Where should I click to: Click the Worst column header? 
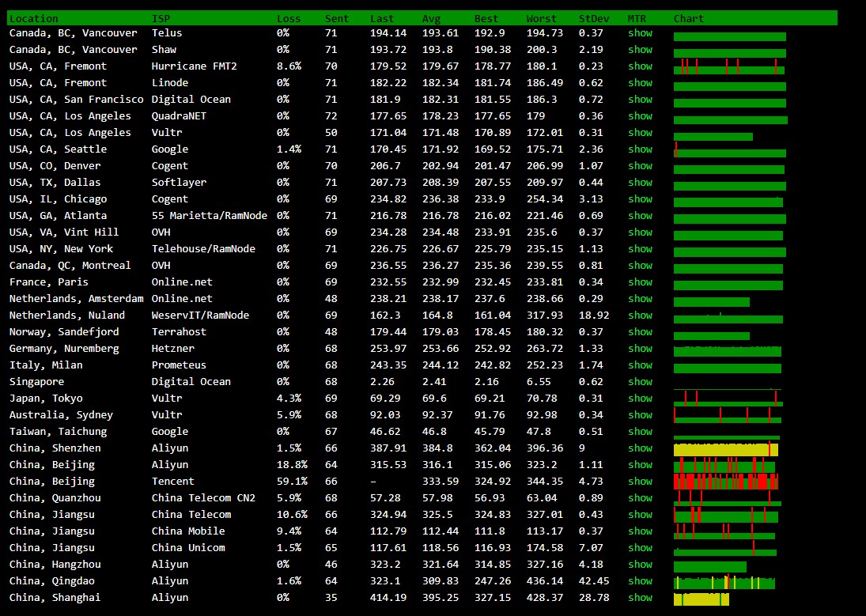(541, 18)
